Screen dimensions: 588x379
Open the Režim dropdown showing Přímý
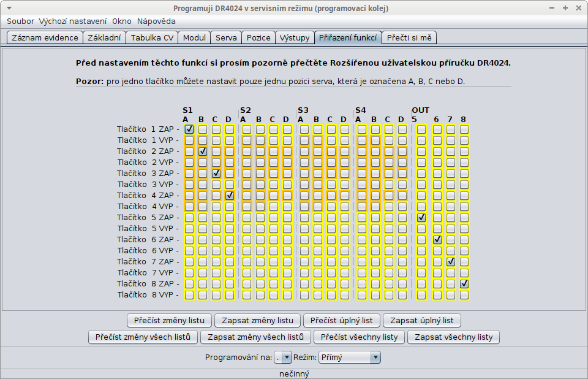coord(350,357)
